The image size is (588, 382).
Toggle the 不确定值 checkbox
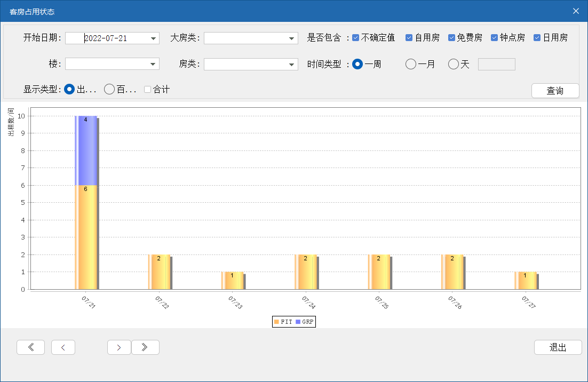pyautogui.click(x=355, y=37)
